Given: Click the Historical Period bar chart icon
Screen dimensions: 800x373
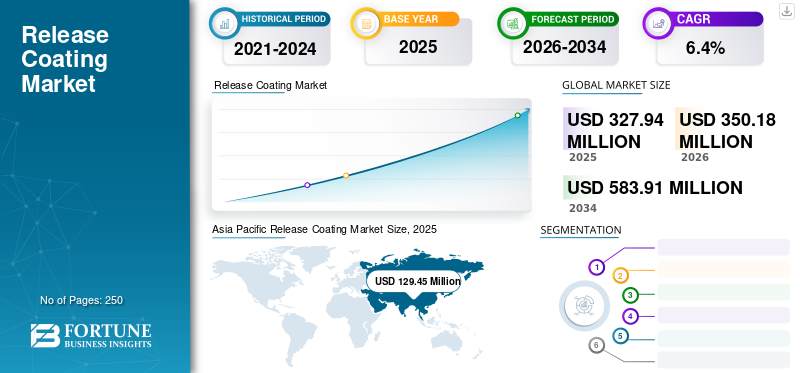Looking at the screenshot, I should click(224, 22).
